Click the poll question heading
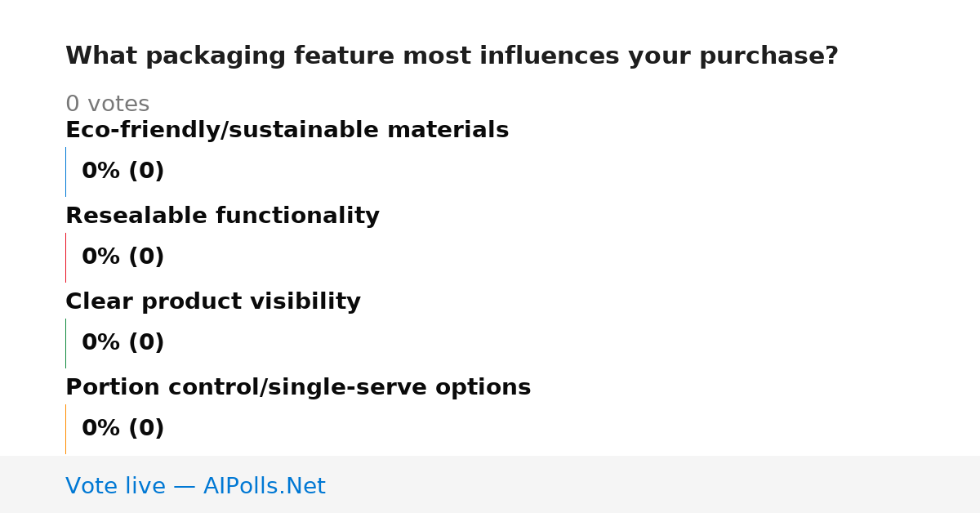980x513 pixels. pos(452,56)
